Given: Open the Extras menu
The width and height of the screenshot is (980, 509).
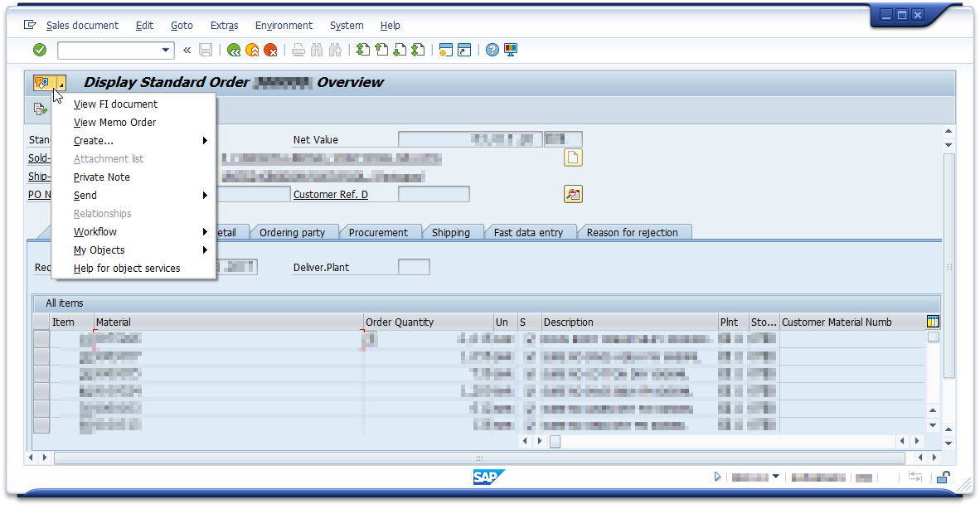Looking at the screenshot, I should pyautogui.click(x=225, y=26).
